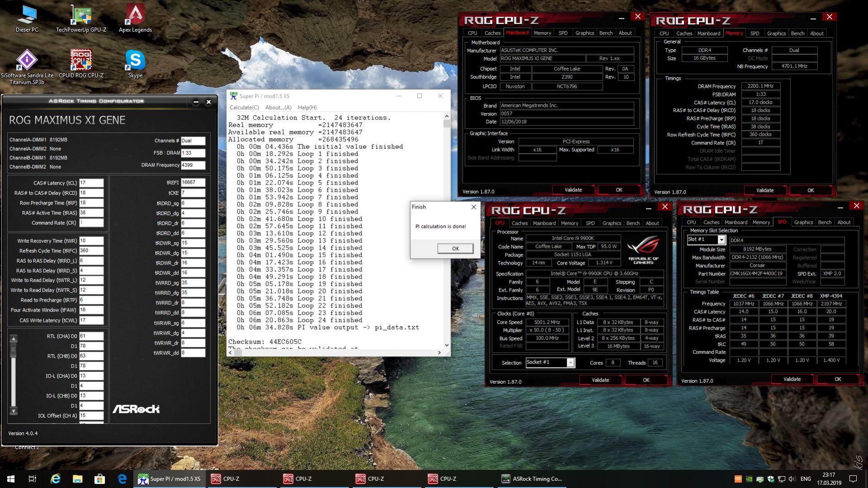The height and width of the screenshot is (488, 868).
Task: Open File Explorer from the taskbar
Action: tap(78, 479)
